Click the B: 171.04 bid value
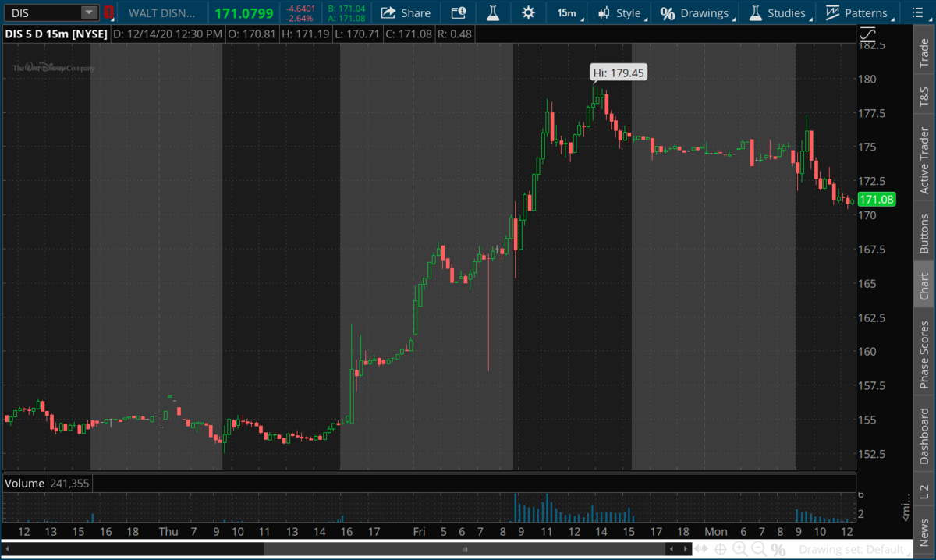Image resolution: width=936 pixels, height=560 pixels. 346,8
